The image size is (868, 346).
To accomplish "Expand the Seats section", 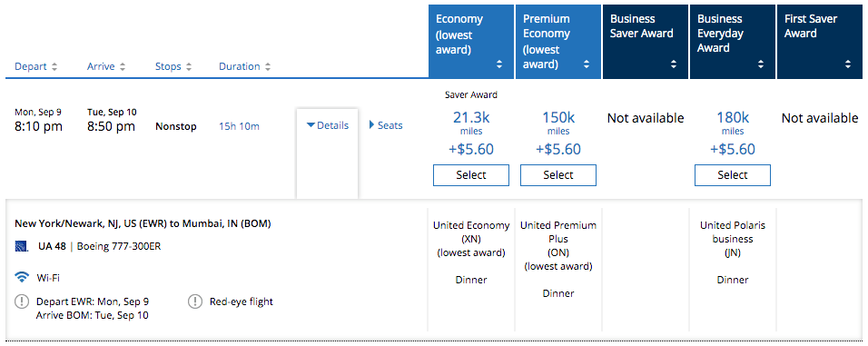I will tap(386, 125).
